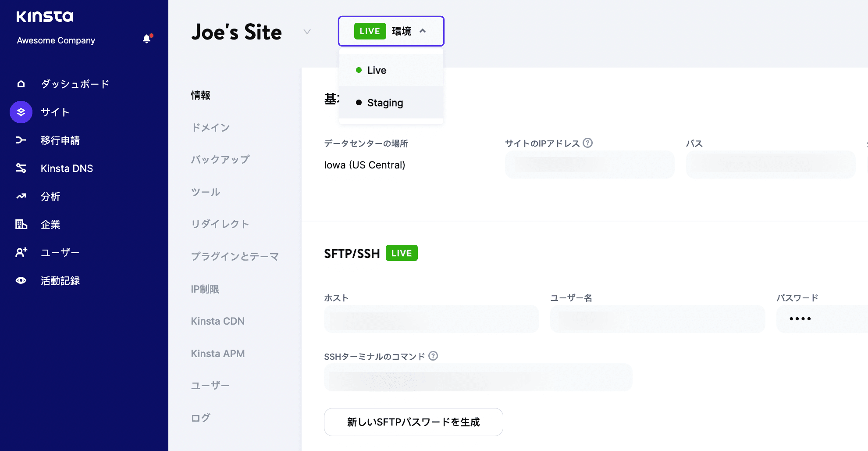Screen dimensions: 868x451
Task: Click the サイト sidebar icon
Action: click(x=21, y=112)
